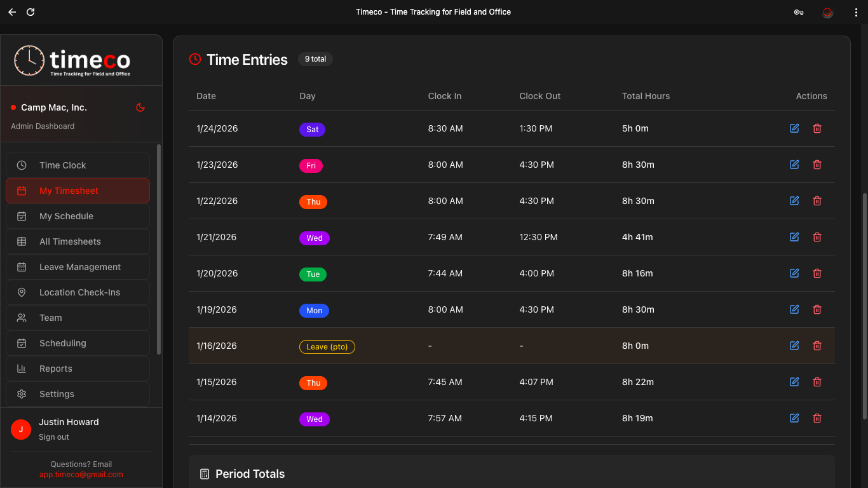Viewport: 868px width, 488px height.
Task: Delete the 1/15/2026 time entry
Action: [x=817, y=382]
